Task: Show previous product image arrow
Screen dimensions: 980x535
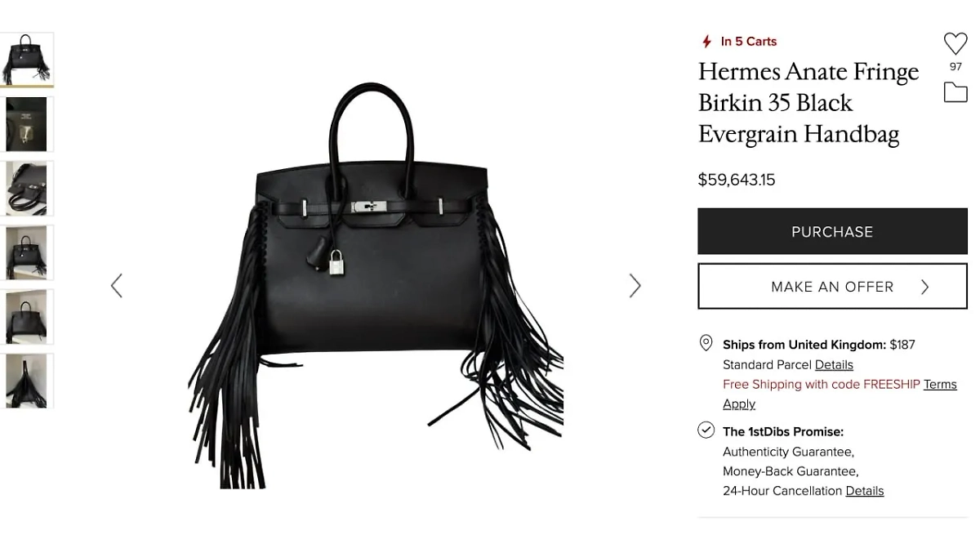Action: (117, 285)
